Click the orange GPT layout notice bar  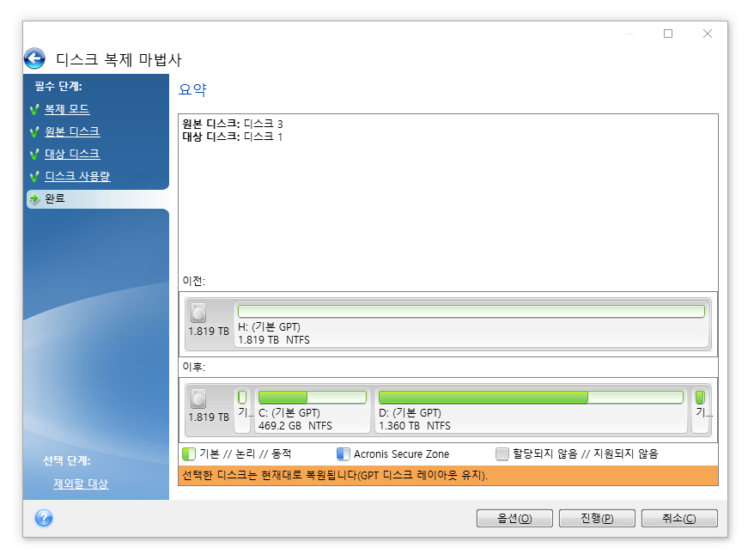click(x=448, y=475)
